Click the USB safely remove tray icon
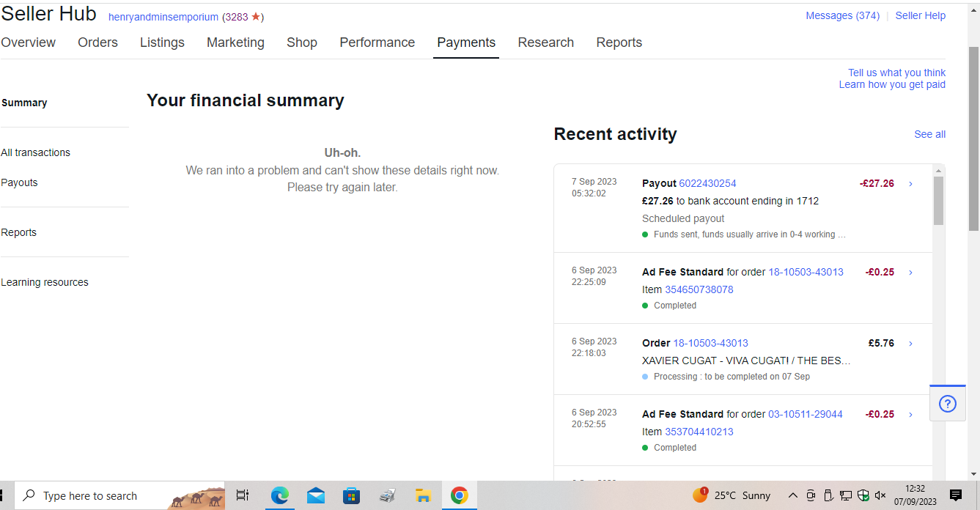Image resolution: width=980 pixels, height=510 pixels. tap(828, 495)
